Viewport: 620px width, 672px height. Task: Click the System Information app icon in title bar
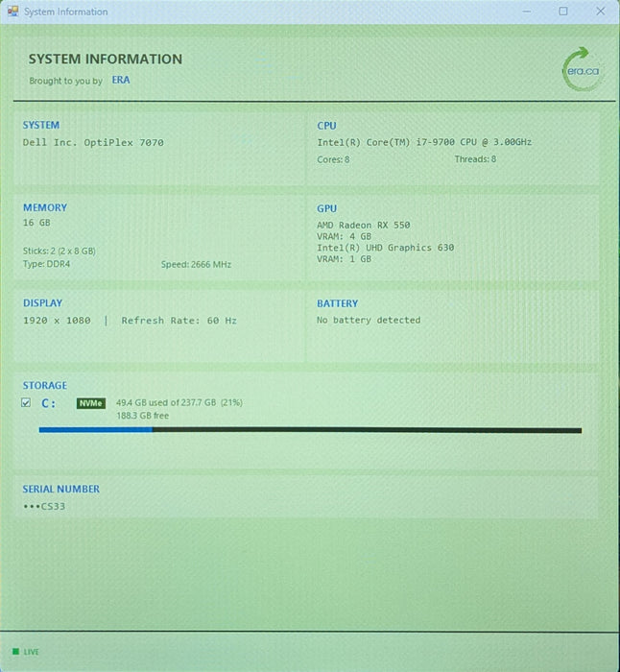(12, 11)
